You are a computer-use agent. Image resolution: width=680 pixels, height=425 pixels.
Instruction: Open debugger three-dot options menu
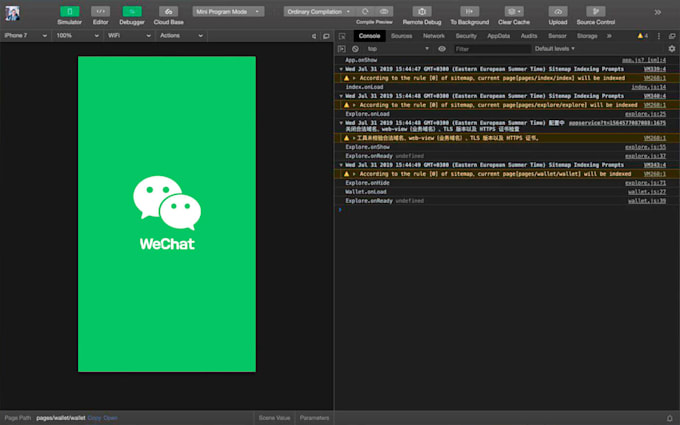coord(659,36)
